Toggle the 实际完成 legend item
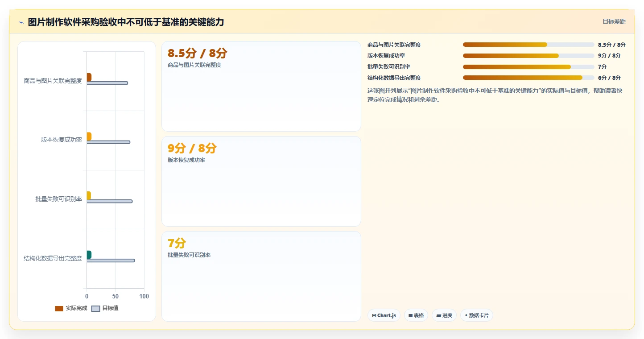644x339 pixels. 71,308
